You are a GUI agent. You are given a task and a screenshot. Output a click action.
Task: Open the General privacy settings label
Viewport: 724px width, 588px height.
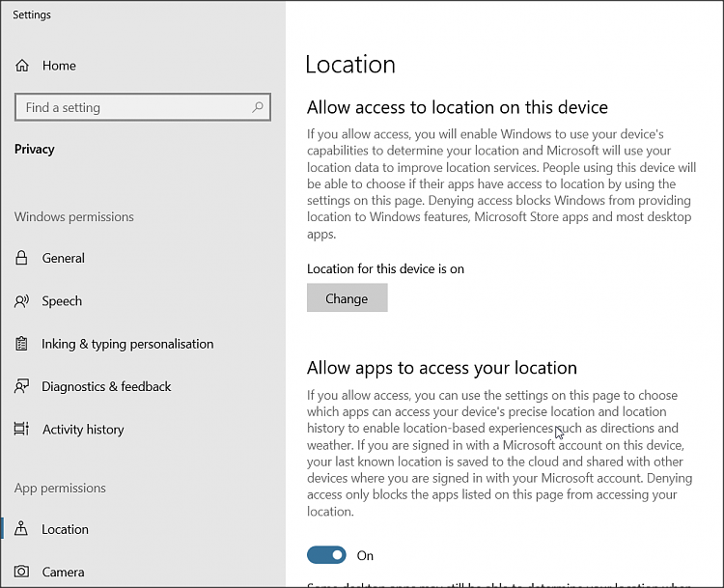click(64, 258)
